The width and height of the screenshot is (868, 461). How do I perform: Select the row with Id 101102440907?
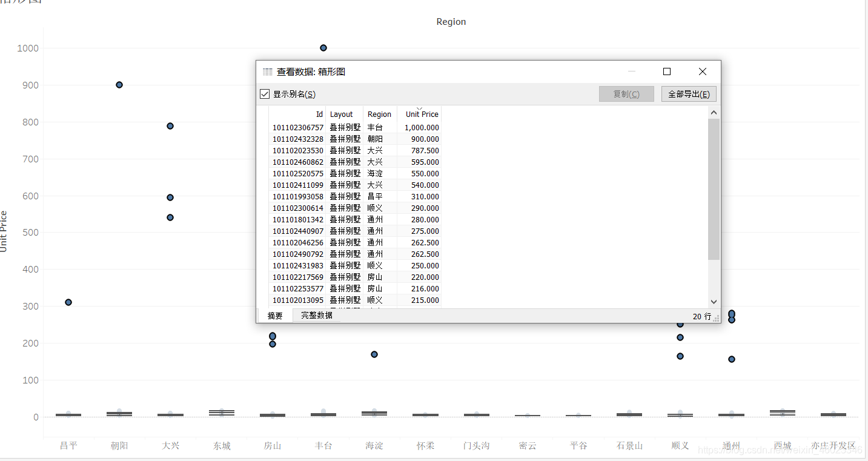[355, 231]
